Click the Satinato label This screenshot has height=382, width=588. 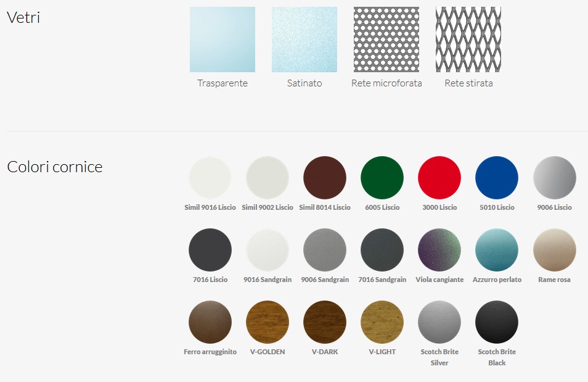[x=304, y=83]
